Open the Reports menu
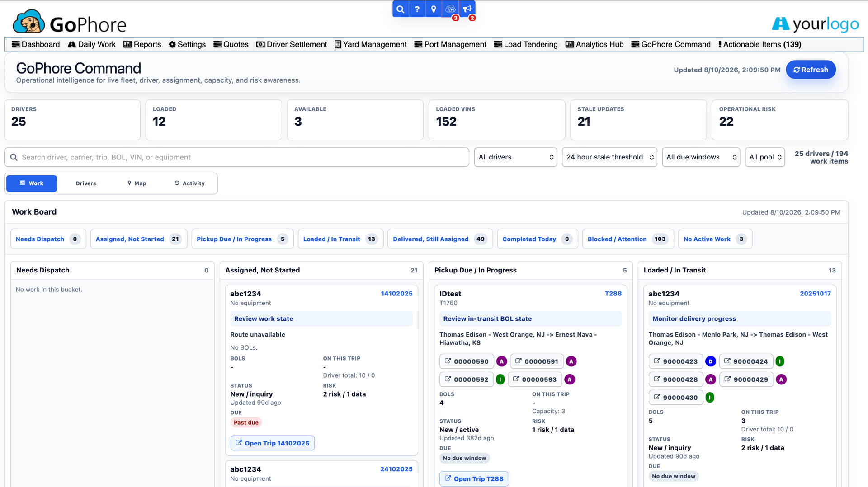This screenshot has width=868, height=487. pyautogui.click(x=142, y=44)
